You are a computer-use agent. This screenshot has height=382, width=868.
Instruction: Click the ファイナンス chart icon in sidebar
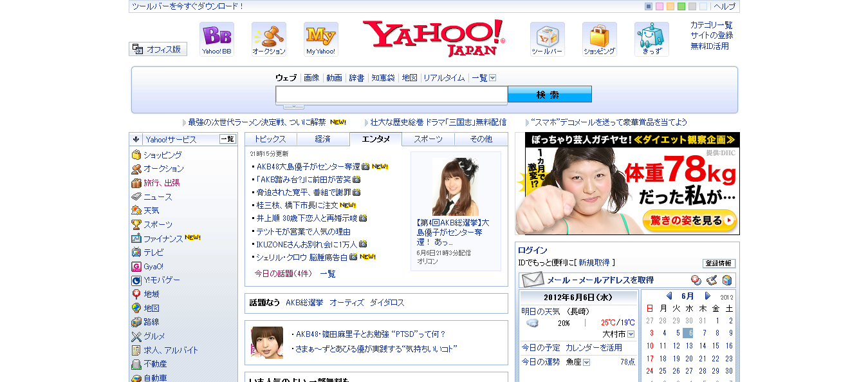136,238
